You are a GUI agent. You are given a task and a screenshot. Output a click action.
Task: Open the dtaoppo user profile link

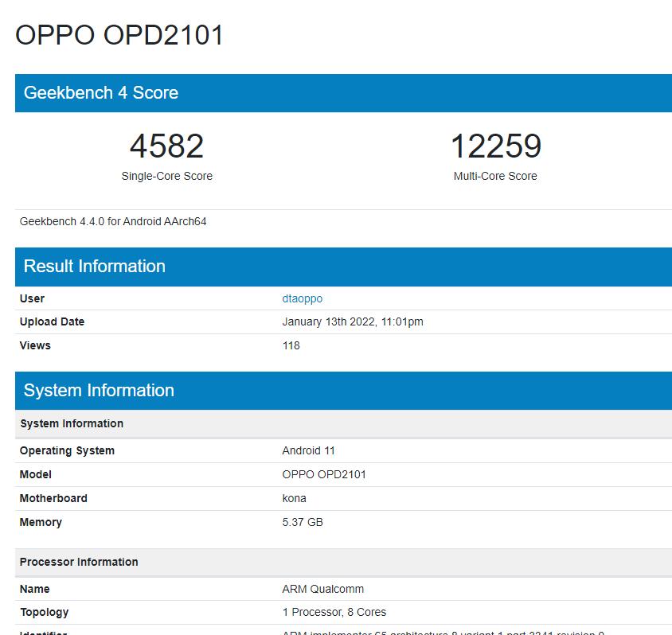[x=302, y=298]
